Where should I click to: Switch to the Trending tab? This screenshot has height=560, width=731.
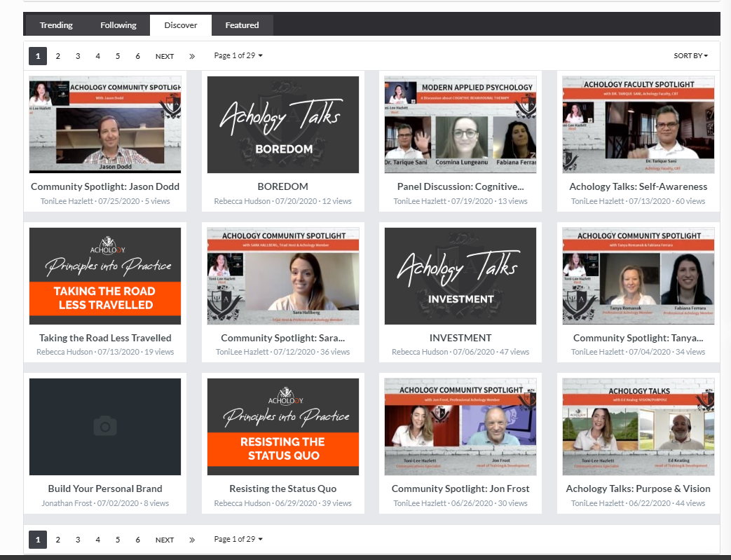56,25
